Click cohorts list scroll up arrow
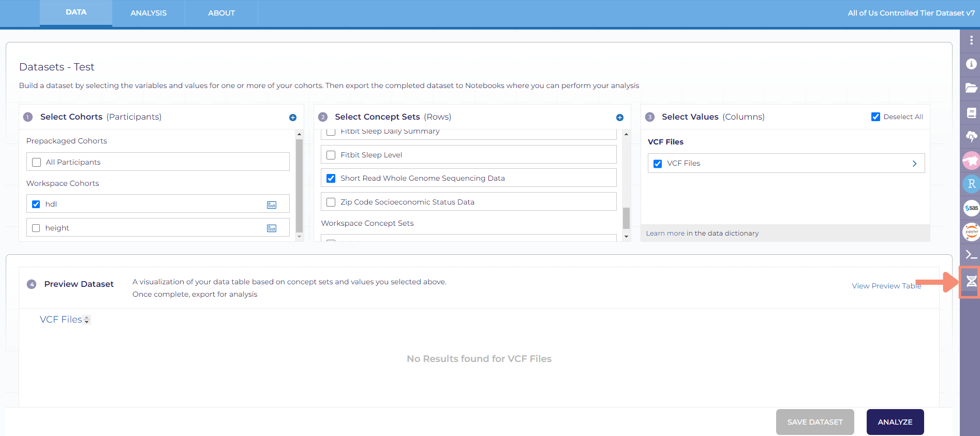 click(x=299, y=134)
